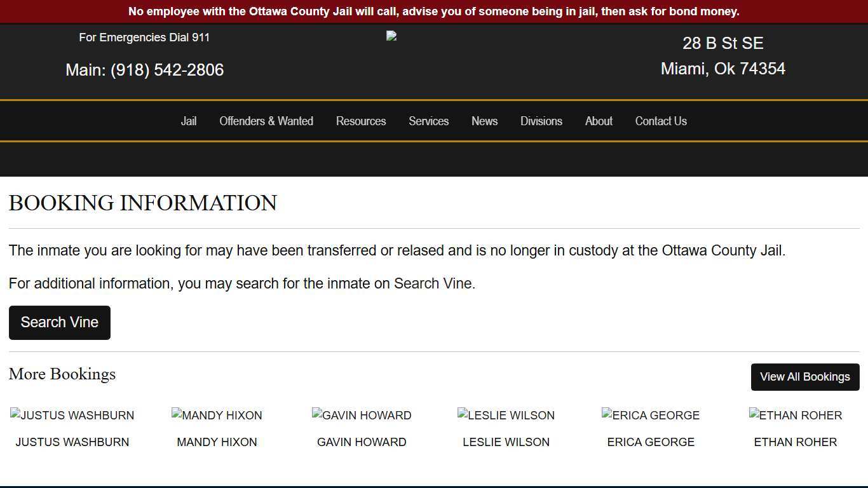Viewport: 868px width, 488px height.
Task: Open the Resources dropdown menu
Action: pyautogui.click(x=361, y=121)
